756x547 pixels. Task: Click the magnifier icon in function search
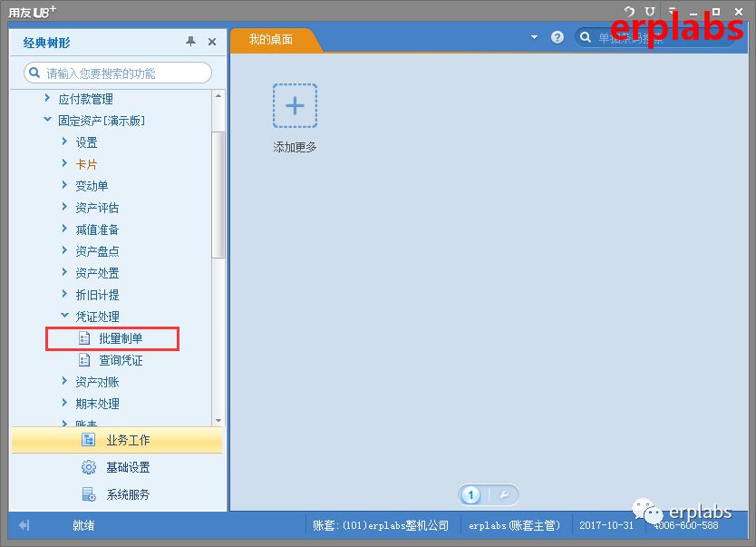[34, 73]
